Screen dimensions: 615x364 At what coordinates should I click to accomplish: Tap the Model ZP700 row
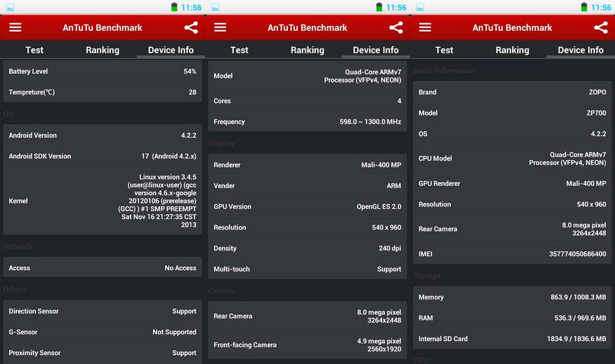click(512, 113)
